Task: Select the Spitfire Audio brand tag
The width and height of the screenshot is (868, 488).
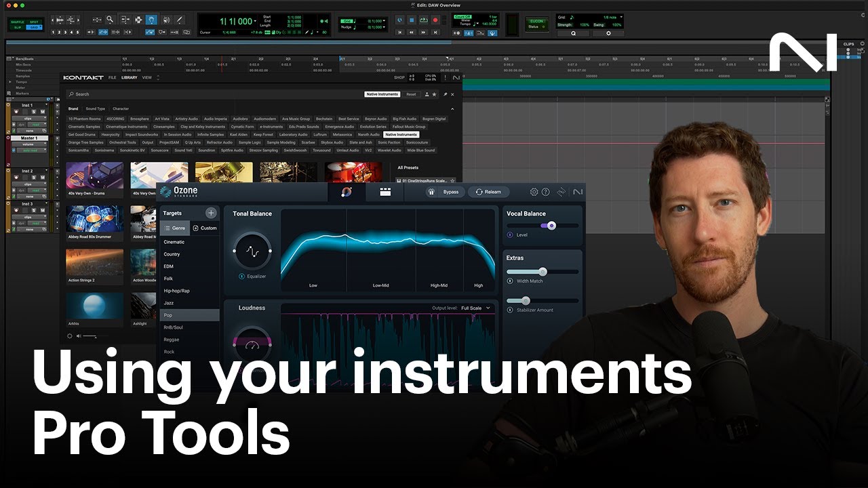Action: point(232,150)
